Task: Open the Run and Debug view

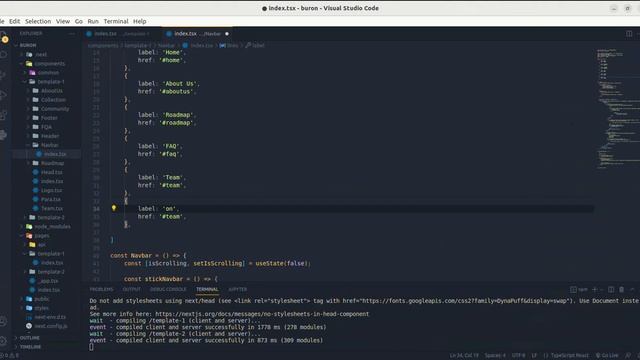Action: click(x=3, y=95)
